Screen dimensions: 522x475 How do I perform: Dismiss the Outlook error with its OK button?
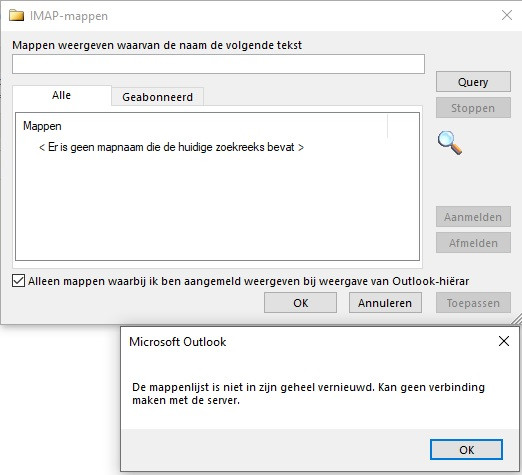coord(466,450)
